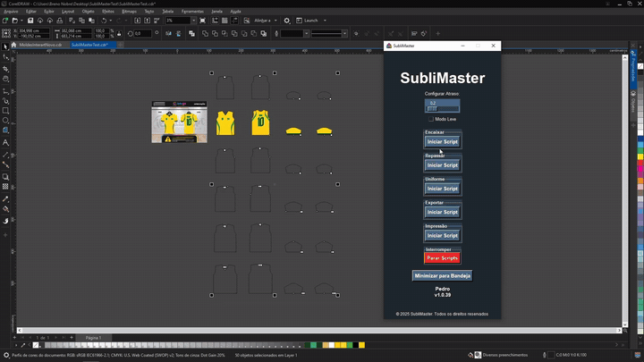Click the rotation angle input field
The height and width of the screenshot is (362, 644).
pos(142,34)
